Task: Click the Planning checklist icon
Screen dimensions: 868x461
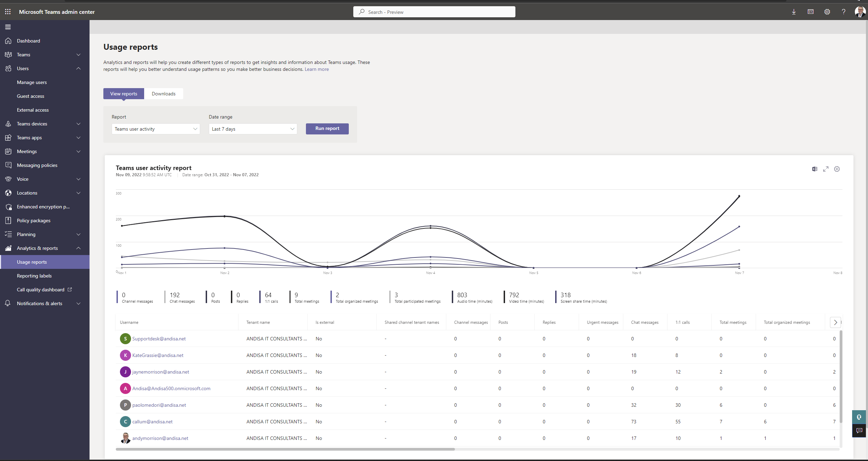Action: click(8, 234)
